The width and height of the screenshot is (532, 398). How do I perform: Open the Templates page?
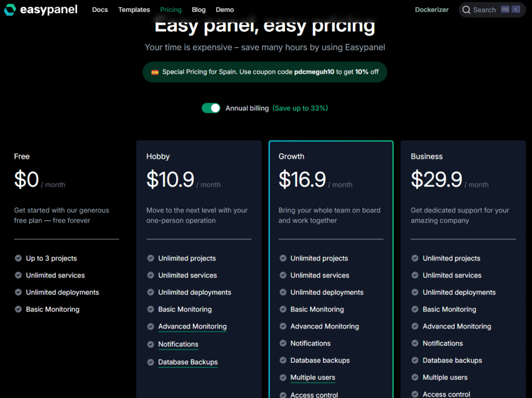134,10
